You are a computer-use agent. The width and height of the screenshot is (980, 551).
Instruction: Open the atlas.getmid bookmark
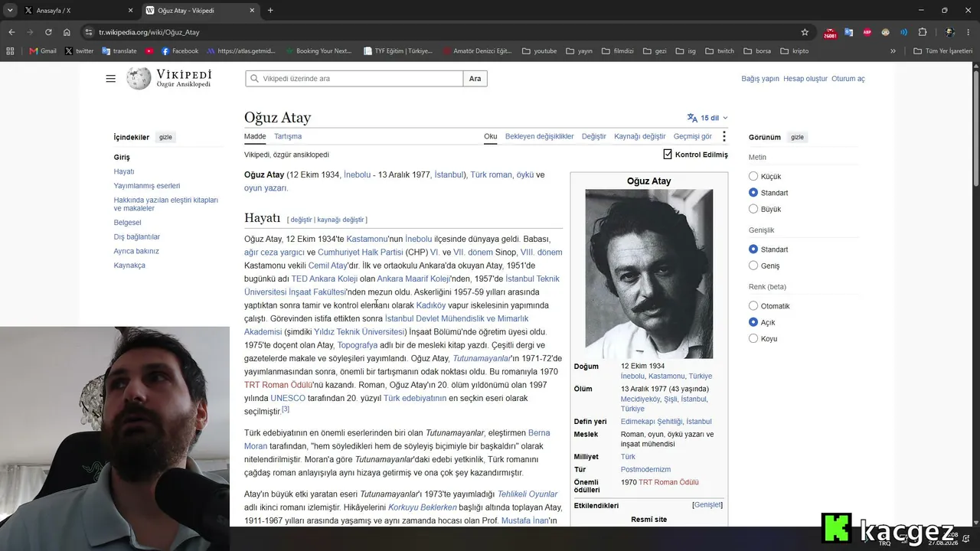[x=240, y=51]
